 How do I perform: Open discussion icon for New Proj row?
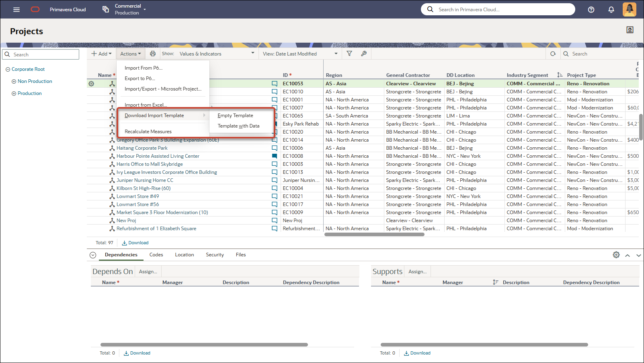(275, 221)
